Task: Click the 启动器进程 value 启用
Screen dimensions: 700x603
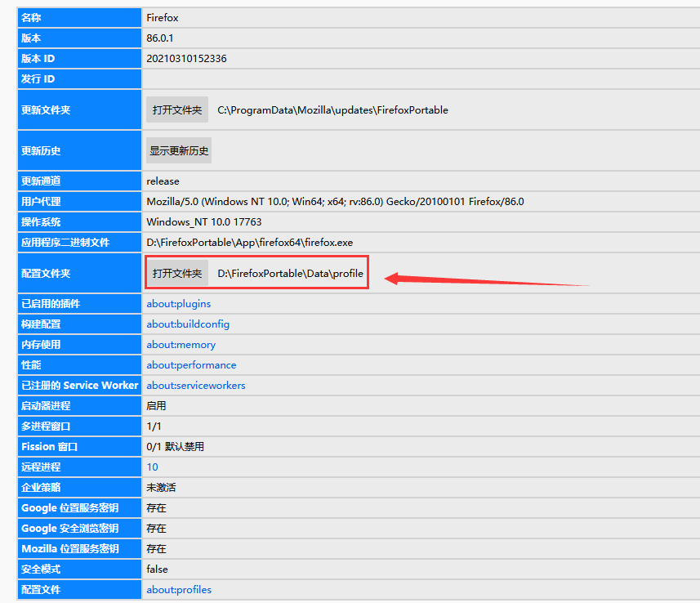Action: (156, 406)
